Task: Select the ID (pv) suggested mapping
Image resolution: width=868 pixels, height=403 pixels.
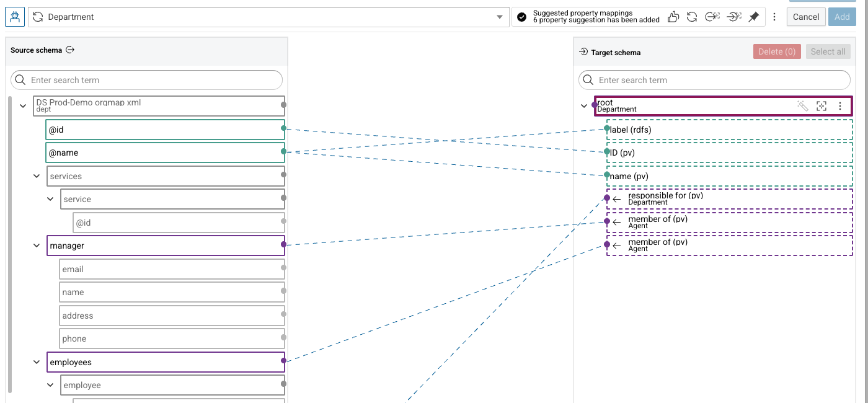Action: point(730,153)
